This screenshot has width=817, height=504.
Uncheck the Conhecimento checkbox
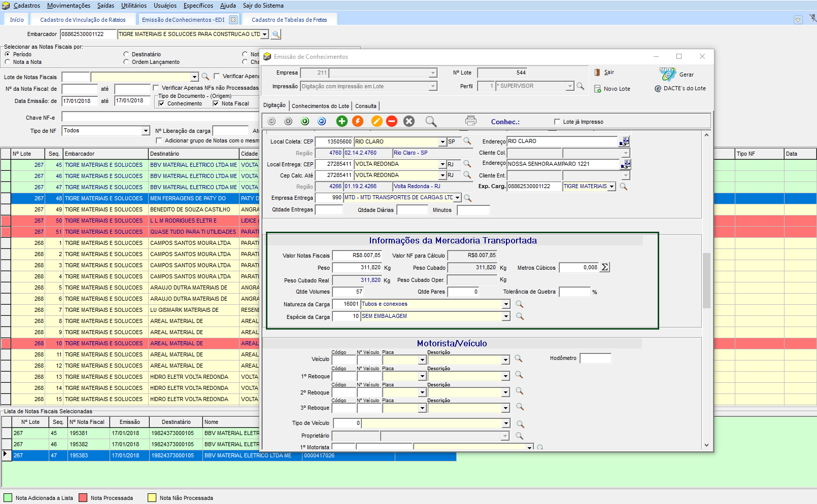(x=161, y=103)
